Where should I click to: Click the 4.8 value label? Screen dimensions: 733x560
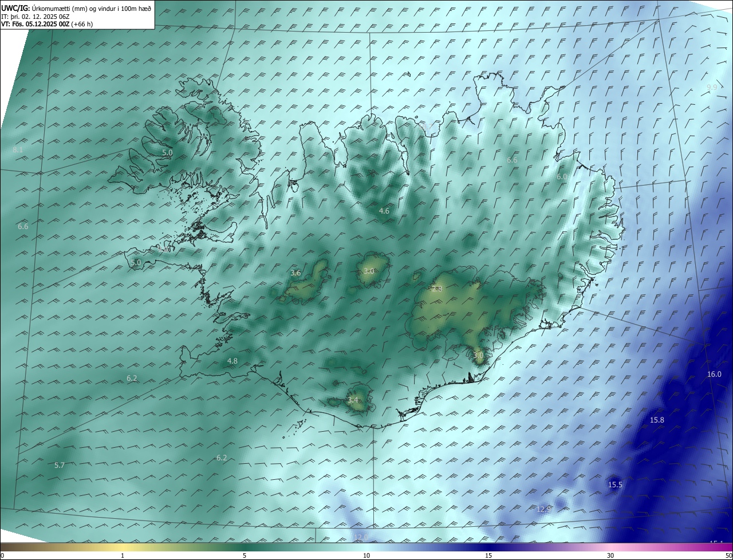[232, 361]
